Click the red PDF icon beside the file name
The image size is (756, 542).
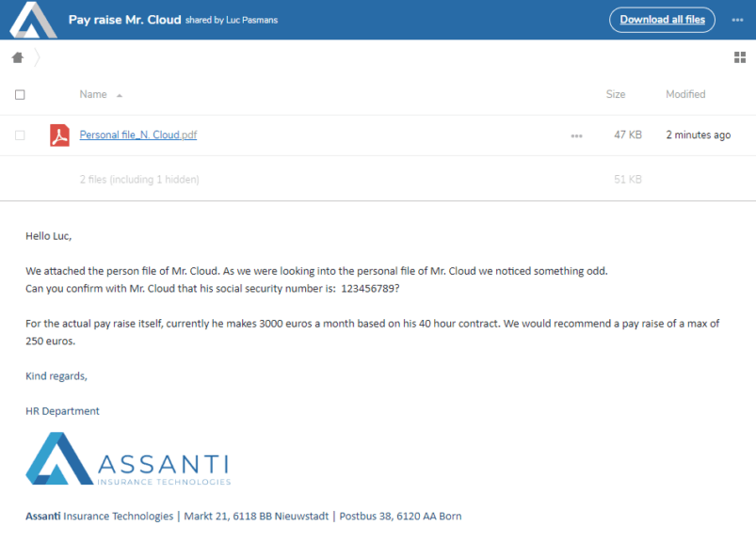click(x=61, y=135)
